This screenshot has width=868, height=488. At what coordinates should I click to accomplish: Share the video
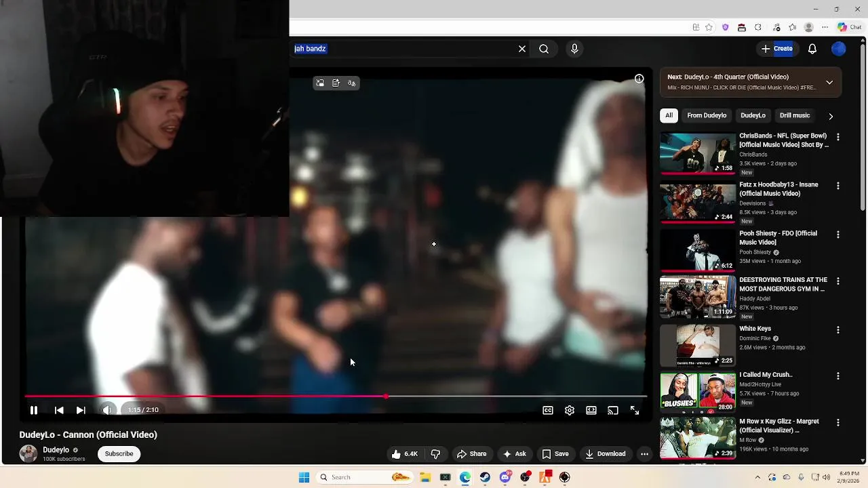point(471,454)
